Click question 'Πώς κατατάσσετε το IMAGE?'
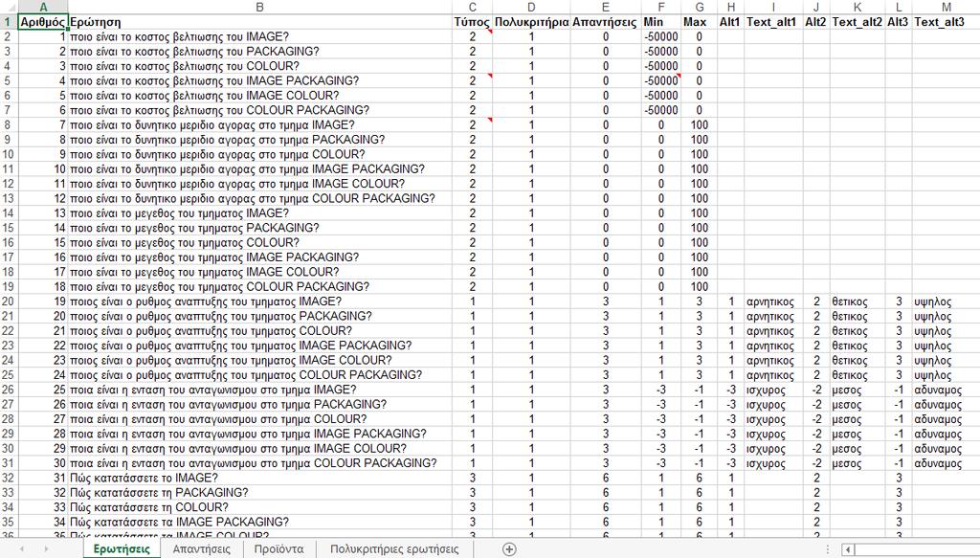Screen dimensions: 980x558 260,478
